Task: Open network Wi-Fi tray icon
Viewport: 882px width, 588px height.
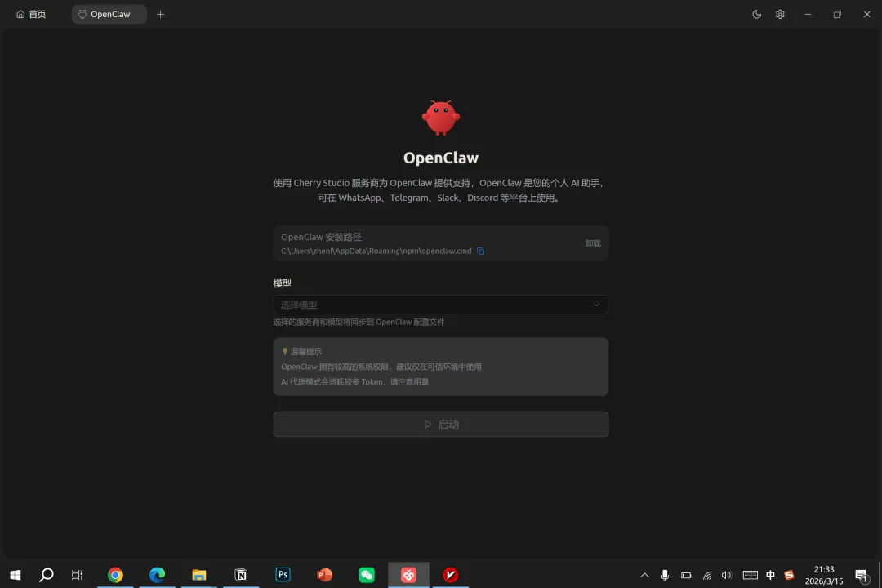Action: coord(706,575)
